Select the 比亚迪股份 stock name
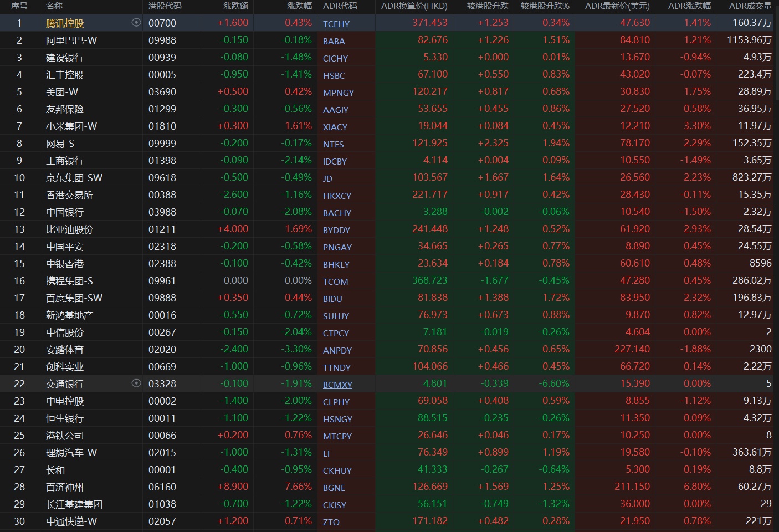The image size is (779, 532). [x=69, y=229]
